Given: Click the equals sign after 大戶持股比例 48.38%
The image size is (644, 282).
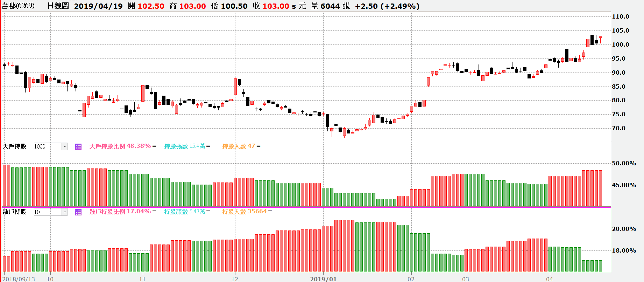Looking at the screenshot, I should pos(154,146).
